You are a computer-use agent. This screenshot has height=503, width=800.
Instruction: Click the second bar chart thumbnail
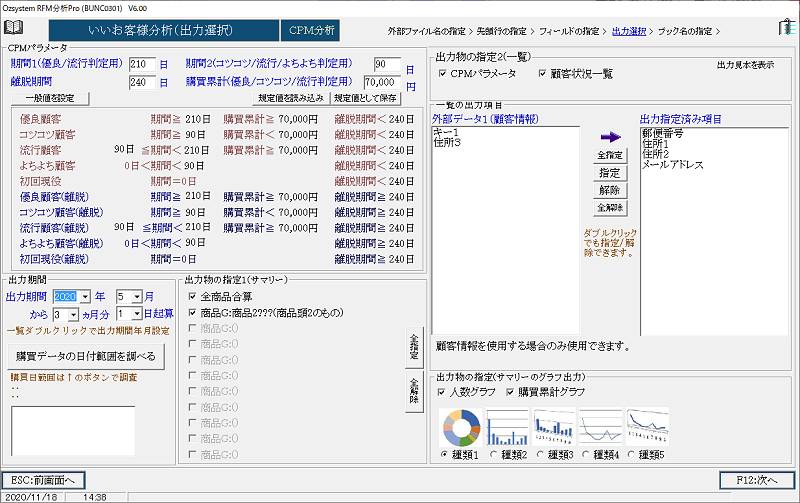[x=507, y=426]
